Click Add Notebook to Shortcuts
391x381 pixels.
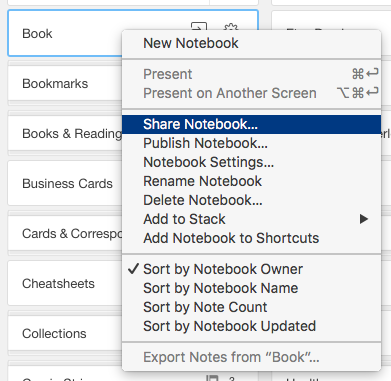pyautogui.click(x=252, y=238)
